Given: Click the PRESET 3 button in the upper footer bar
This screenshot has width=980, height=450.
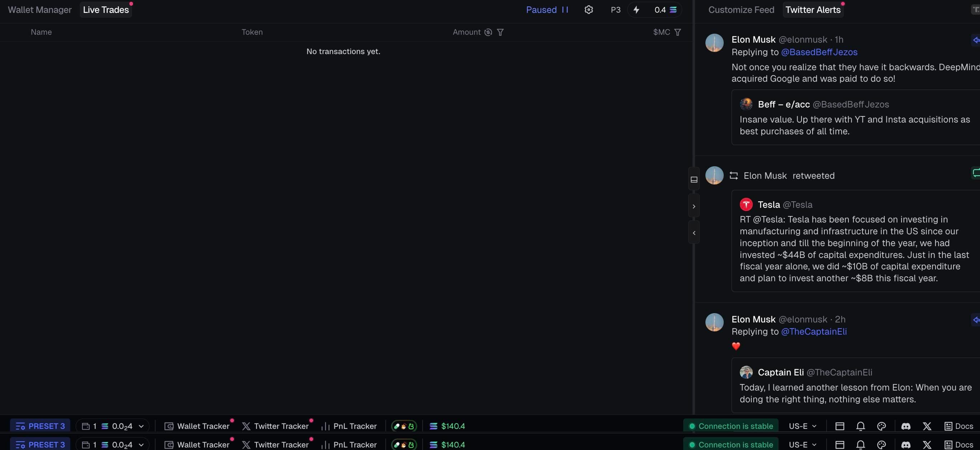Looking at the screenshot, I should click(40, 426).
